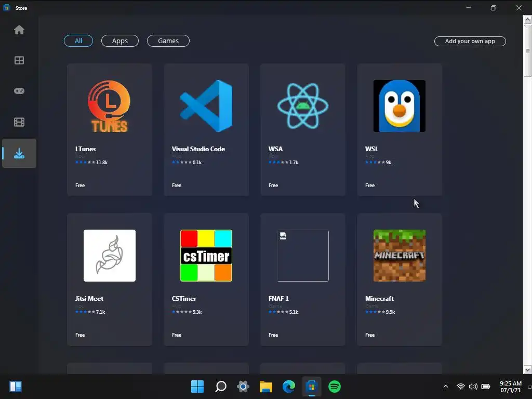Click Free price on WSL card

(370, 185)
